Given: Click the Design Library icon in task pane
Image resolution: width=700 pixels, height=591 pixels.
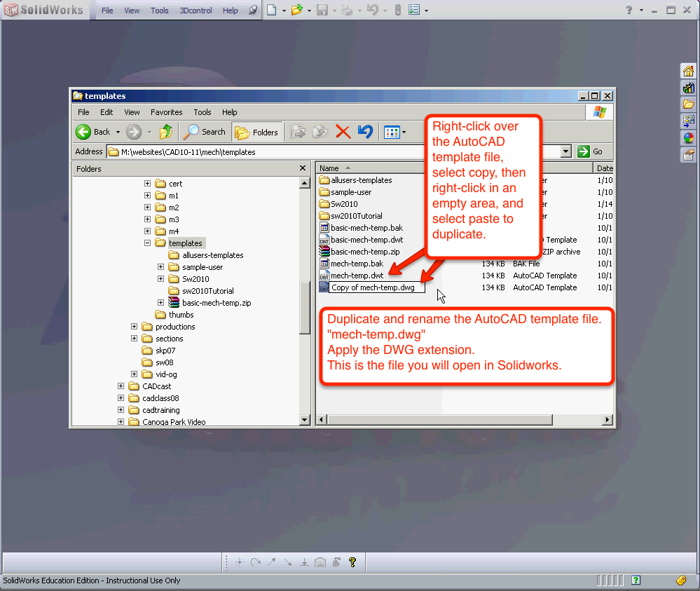Looking at the screenshot, I should tap(688, 88).
